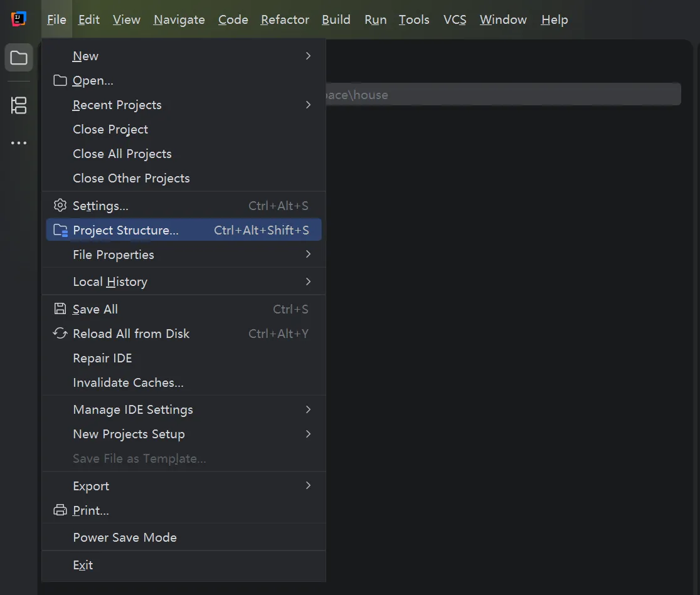Expand the Recent Projects submenu arrow
Viewport: 700px width, 595px height.
coord(308,105)
